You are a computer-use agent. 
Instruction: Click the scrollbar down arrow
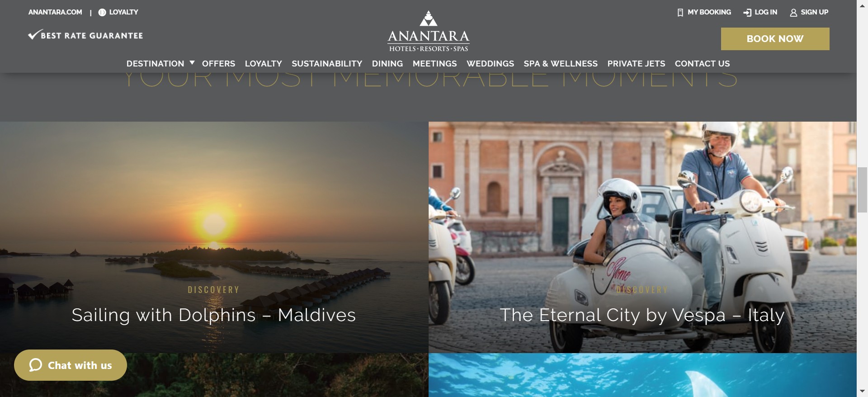(x=863, y=391)
